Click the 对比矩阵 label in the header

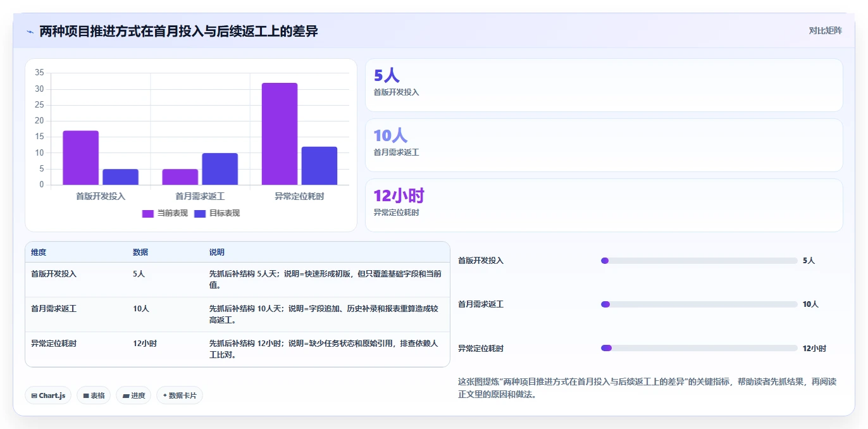pyautogui.click(x=825, y=30)
